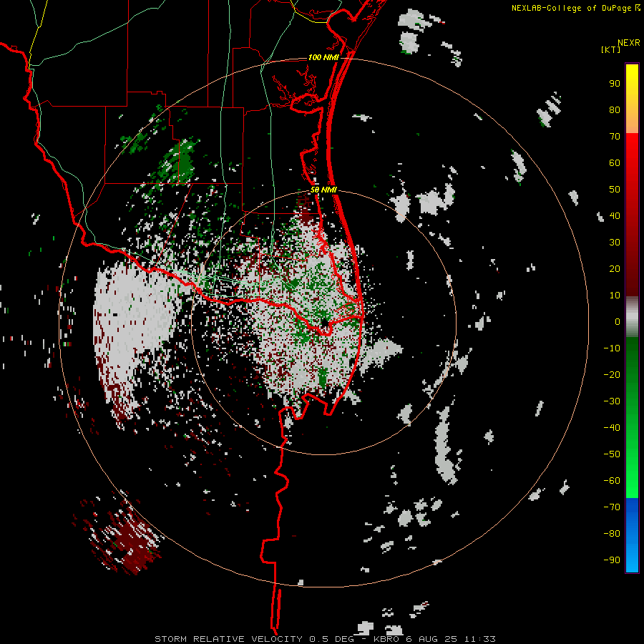Click the KBRO radar site marker at center
The height and width of the screenshot is (644, 644).
click(325, 323)
